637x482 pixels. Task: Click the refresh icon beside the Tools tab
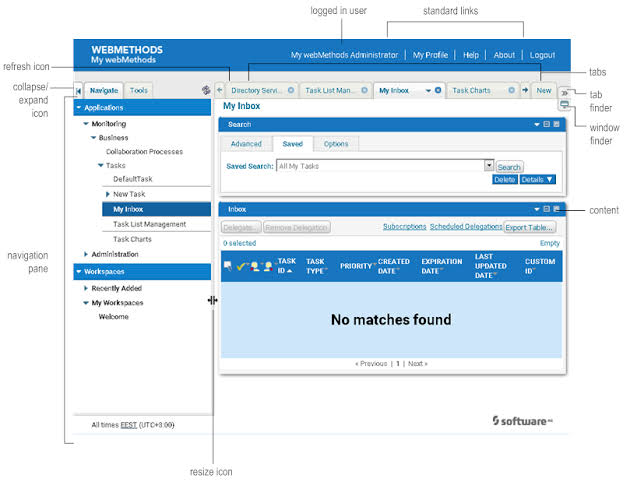click(206, 90)
